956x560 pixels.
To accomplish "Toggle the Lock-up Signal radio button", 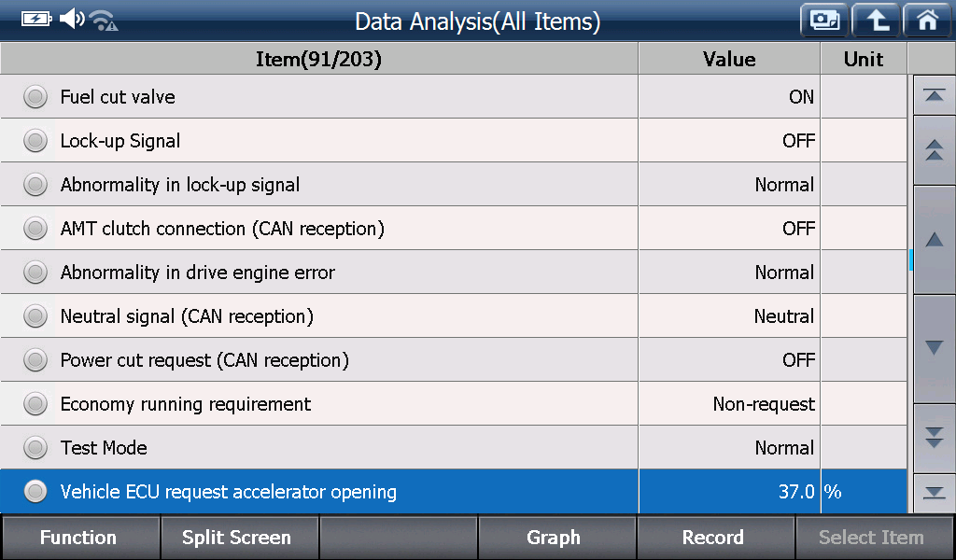I will 35,141.
